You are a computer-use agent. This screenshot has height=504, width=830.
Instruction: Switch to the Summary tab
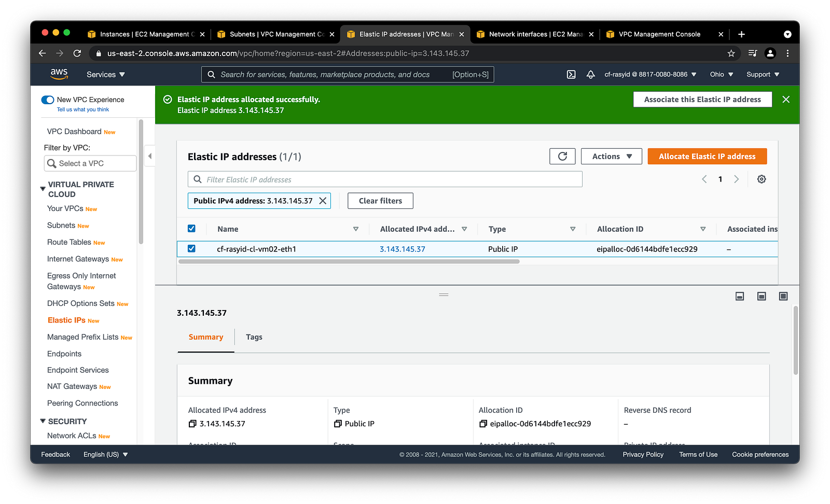click(x=206, y=337)
